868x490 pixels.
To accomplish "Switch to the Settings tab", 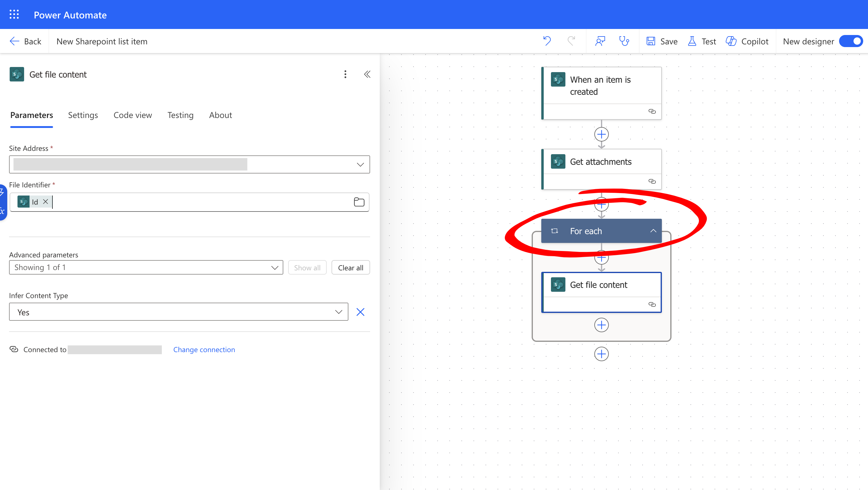I will tap(83, 115).
